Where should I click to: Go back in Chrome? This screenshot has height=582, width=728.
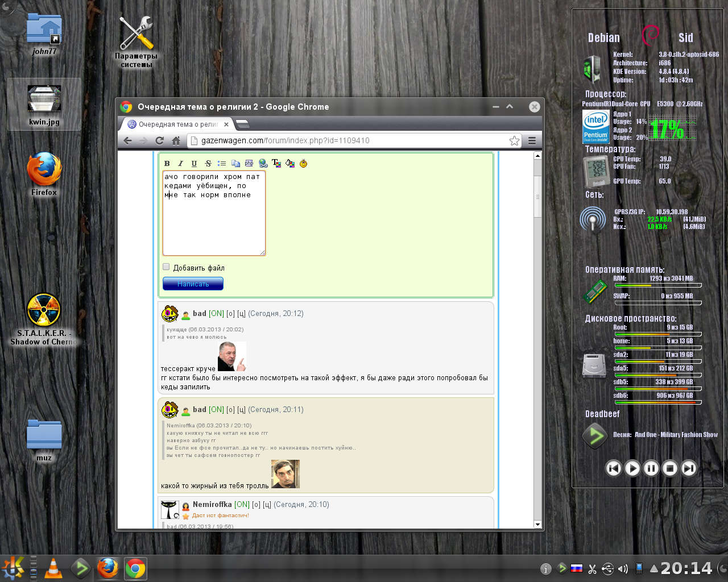point(128,140)
